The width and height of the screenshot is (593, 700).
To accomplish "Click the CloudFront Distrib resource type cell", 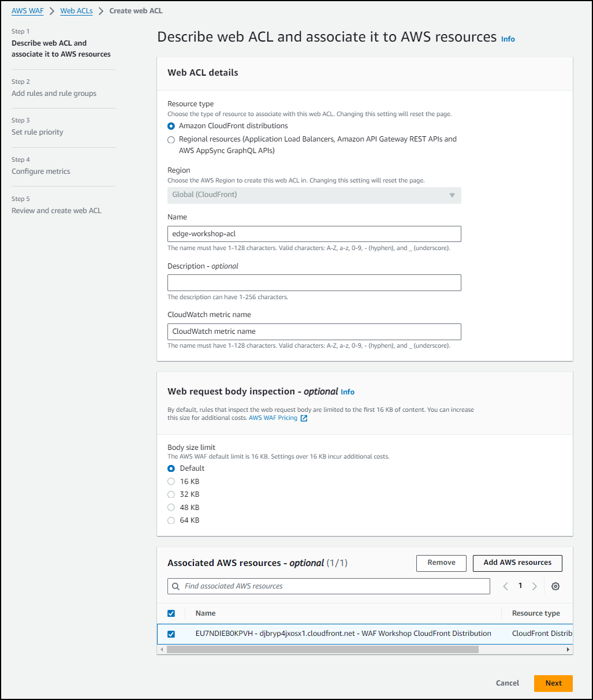I will tap(542, 634).
